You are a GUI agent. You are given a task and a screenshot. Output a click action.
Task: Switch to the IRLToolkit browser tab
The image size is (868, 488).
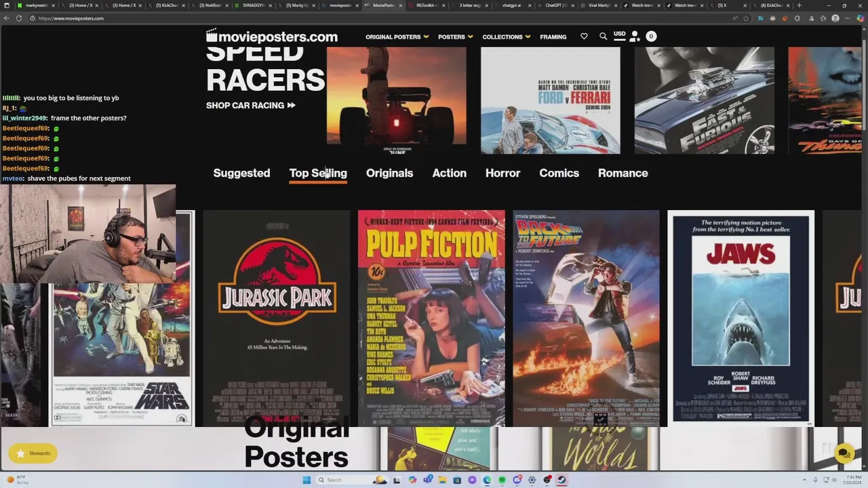[427, 5]
